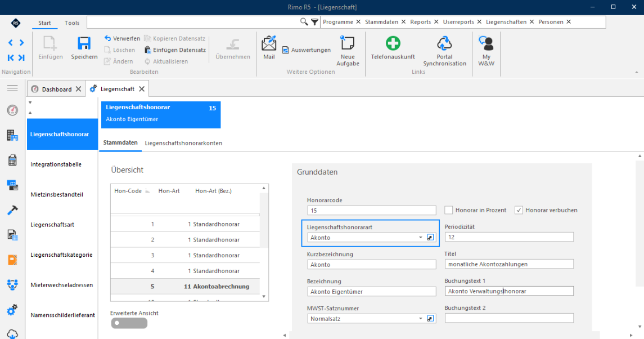Open lookup button beside Liegenschaftshonorarart
The width and height of the screenshot is (644, 339).
coord(430,238)
